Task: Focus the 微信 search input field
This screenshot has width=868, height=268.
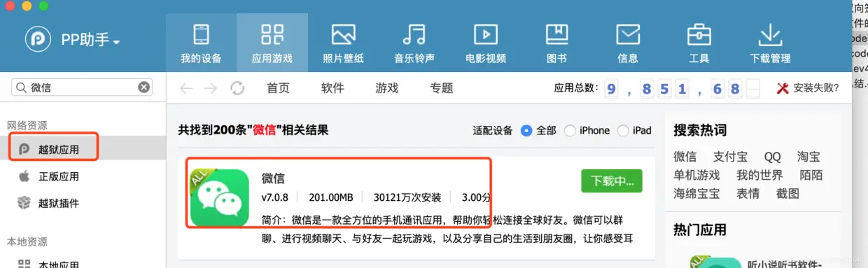Action: [x=82, y=87]
